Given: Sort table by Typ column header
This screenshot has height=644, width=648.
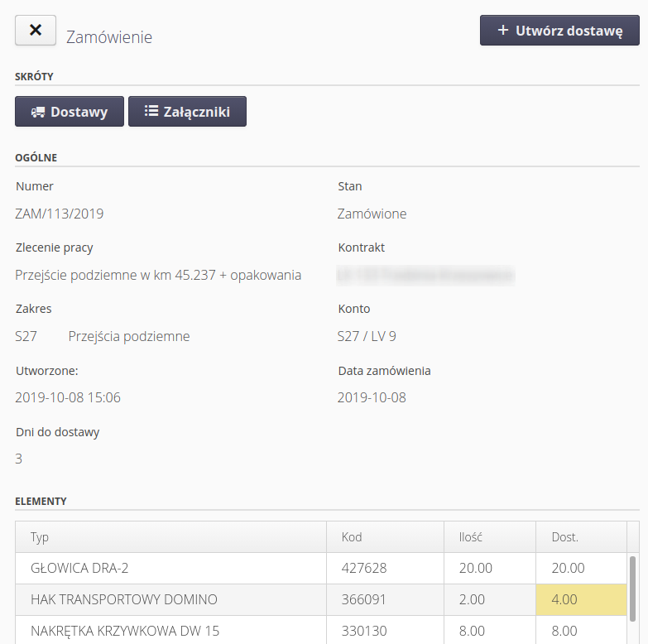Looking at the screenshot, I should (x=40, y=537).
